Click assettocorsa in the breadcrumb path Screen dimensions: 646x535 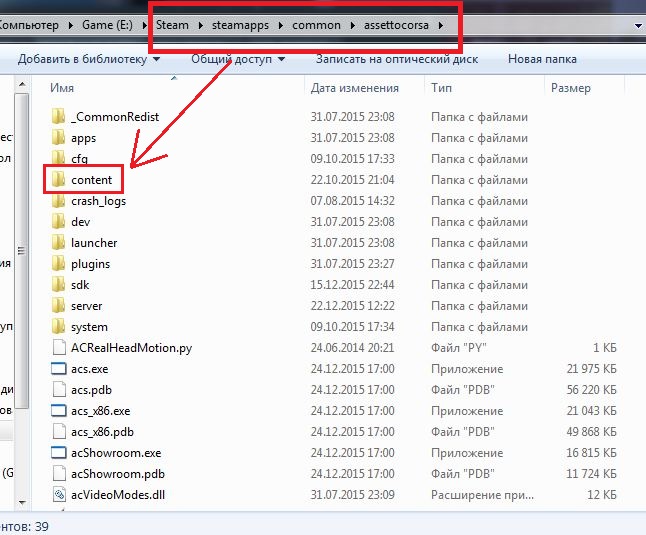pos(396,25)
